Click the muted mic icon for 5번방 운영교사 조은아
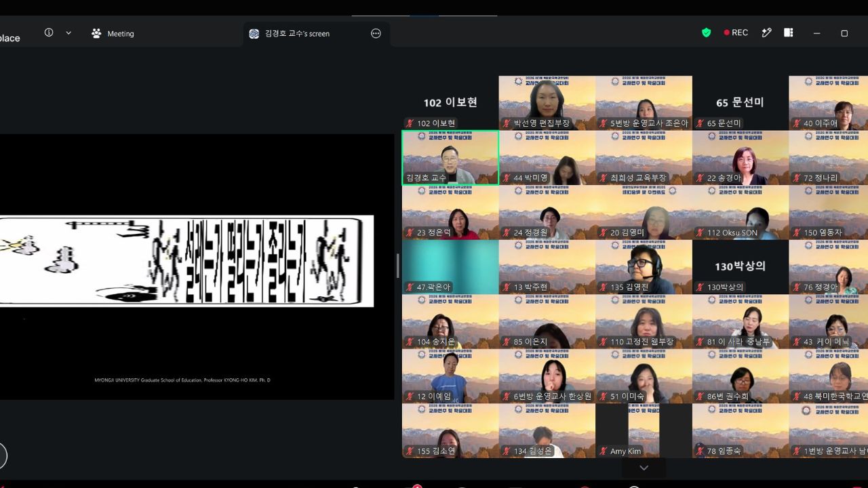Image resolution: width=868 pixels, height=488 pixels. coord(603,123)
